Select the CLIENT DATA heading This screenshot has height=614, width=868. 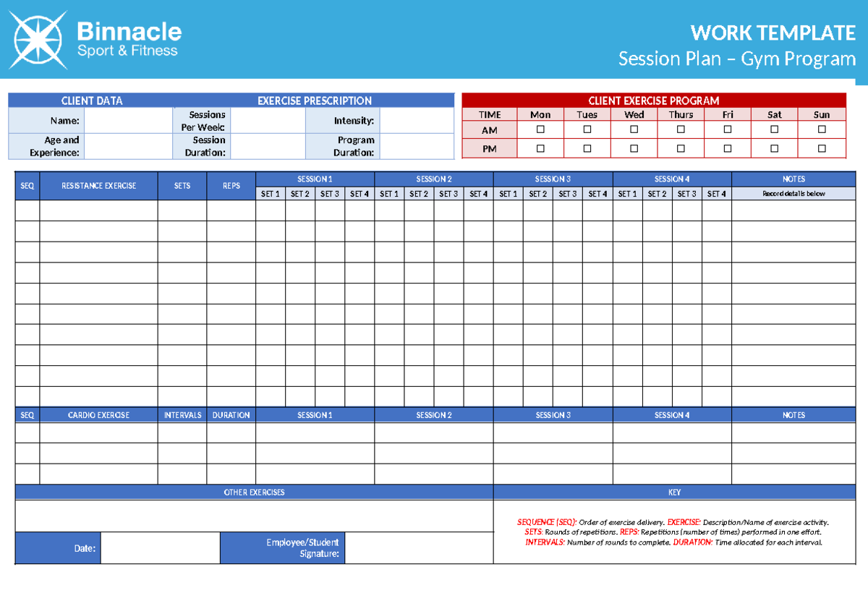click(92, 101)
